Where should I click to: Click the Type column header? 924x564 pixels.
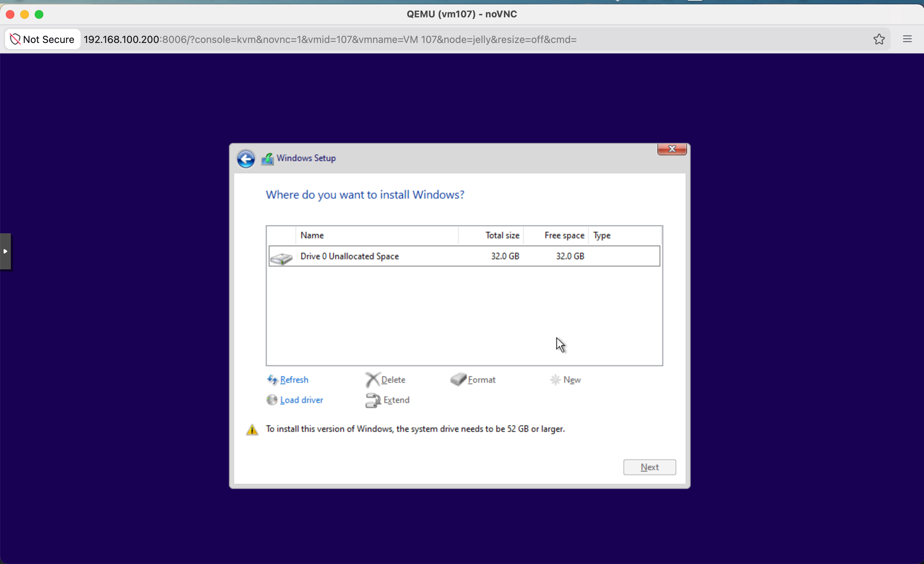click(x=625, y=235)
